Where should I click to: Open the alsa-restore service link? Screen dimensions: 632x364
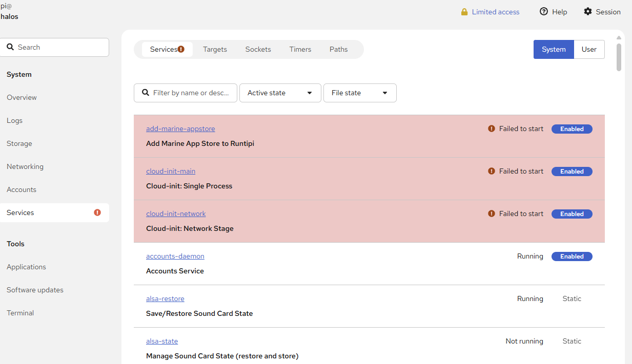tap(165, 298)
